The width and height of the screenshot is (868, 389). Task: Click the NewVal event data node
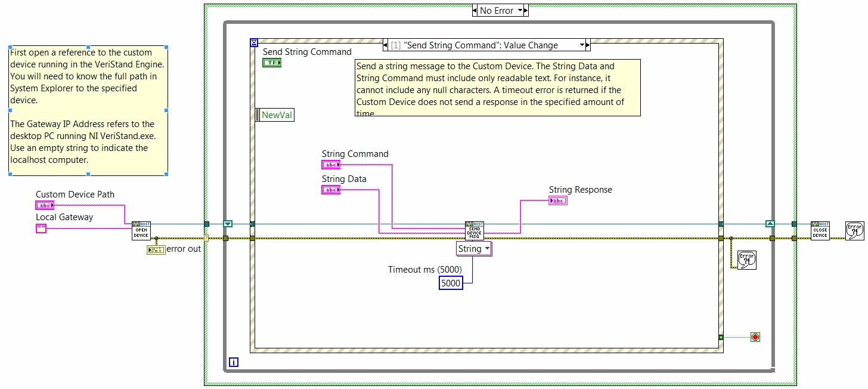pyautogui.click(x=275, y=115)
